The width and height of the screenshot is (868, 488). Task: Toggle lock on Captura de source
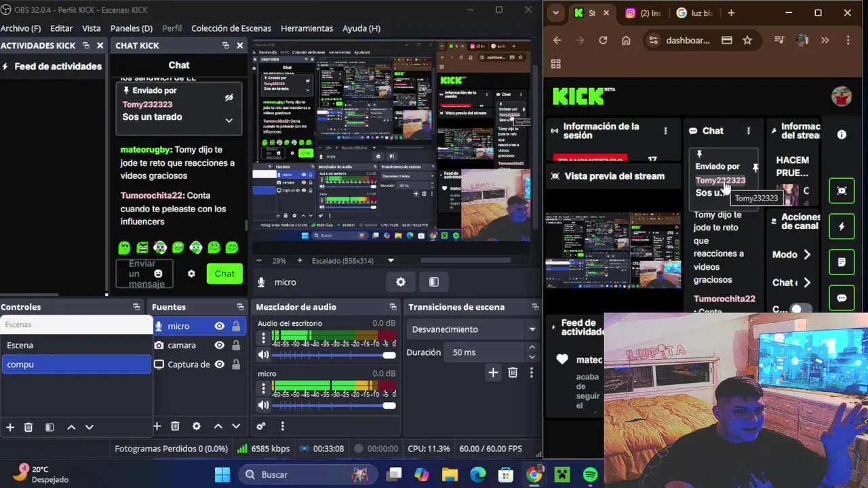pos(236,364)
